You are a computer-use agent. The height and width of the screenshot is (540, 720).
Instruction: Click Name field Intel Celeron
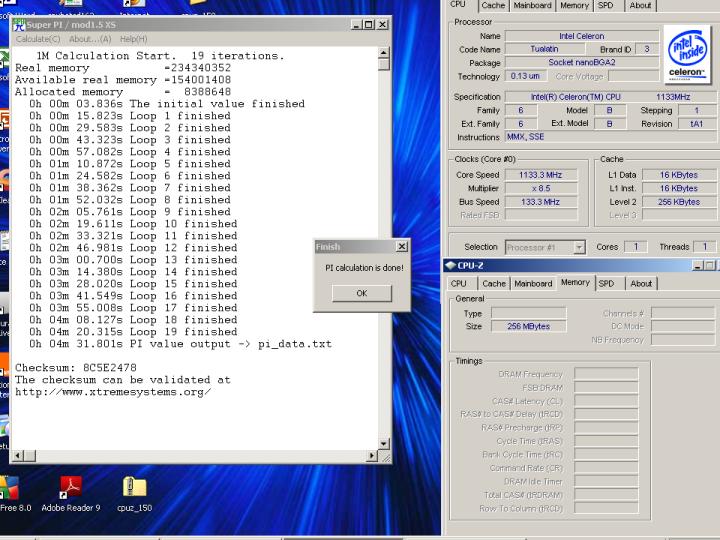coord(582,36)
